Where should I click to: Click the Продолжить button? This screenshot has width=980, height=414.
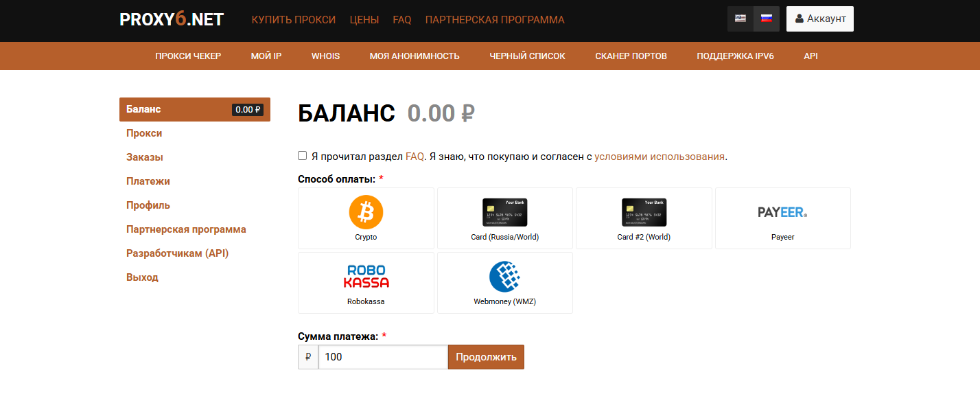tap(486, 357)
